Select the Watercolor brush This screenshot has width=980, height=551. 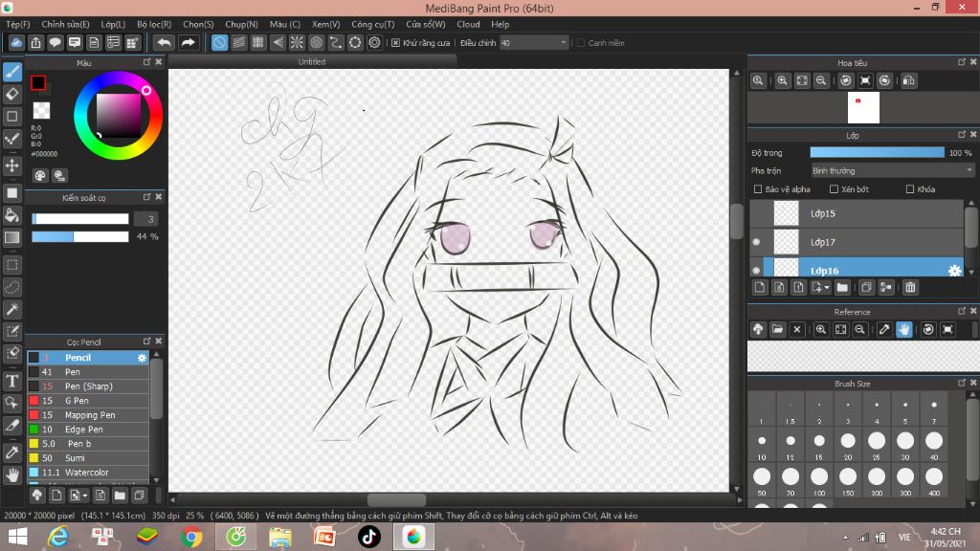[x=88, y=473]
